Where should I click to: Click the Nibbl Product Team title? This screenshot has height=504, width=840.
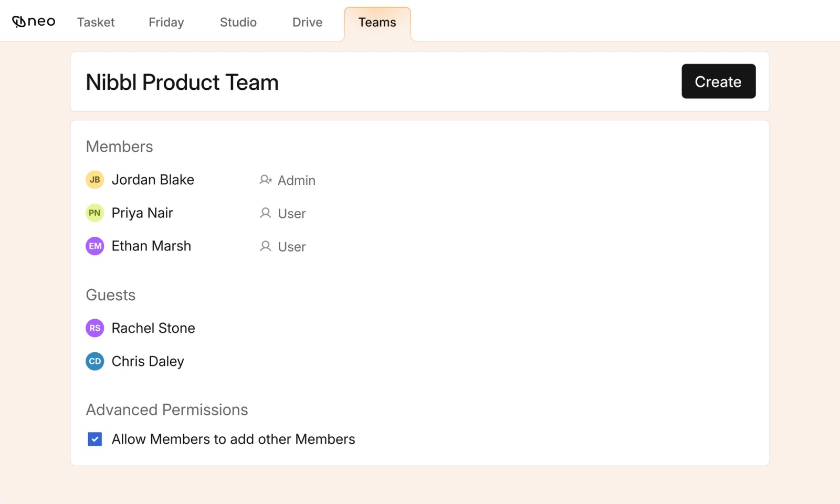(x=182, y=82)
